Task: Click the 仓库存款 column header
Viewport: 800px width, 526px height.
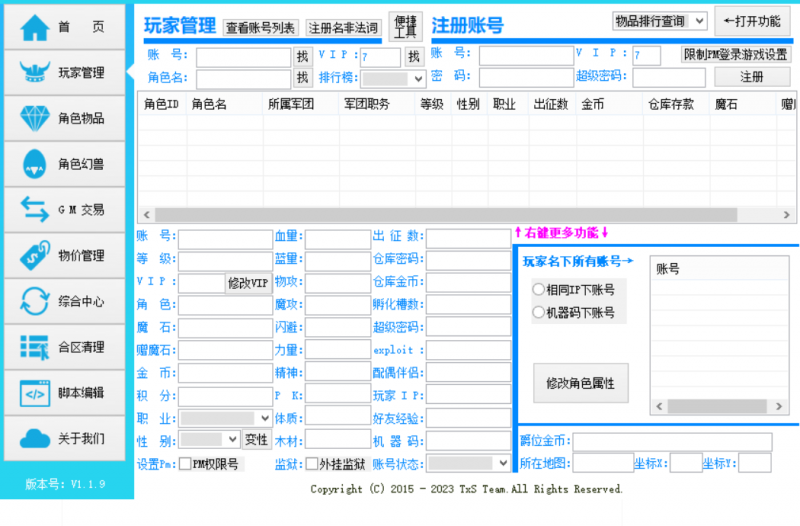Action: click(x=675, y=105)
